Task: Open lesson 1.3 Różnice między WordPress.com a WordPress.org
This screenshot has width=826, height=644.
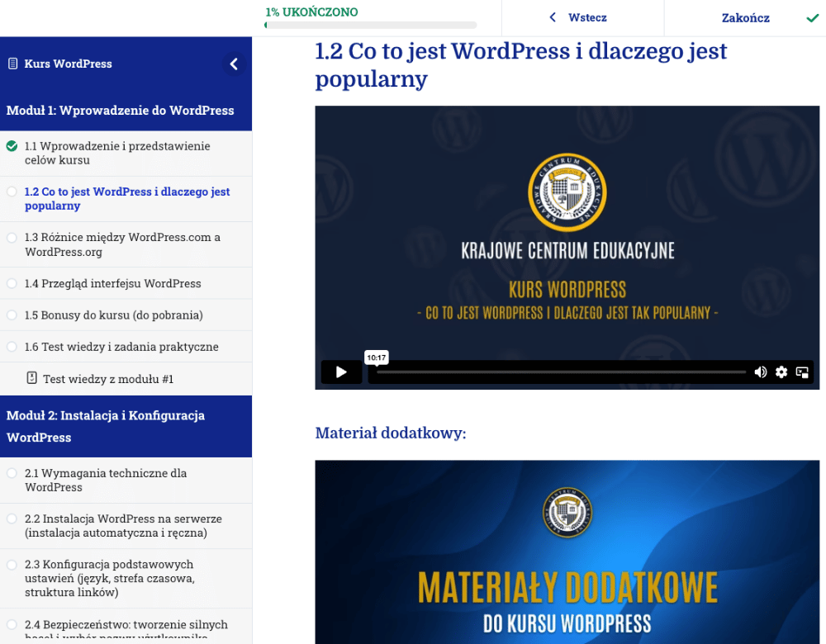Action: (126, 245)
